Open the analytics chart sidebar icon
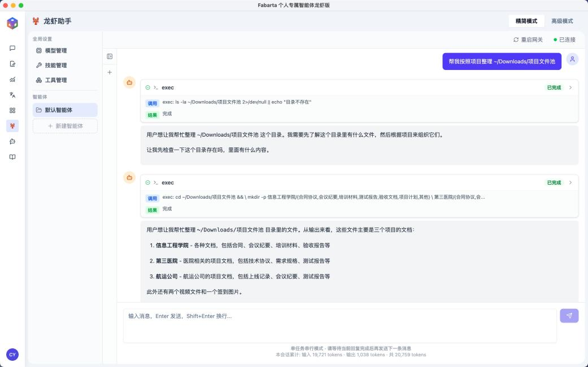Viewport: 588px width, 367px height. click(12, 79)
